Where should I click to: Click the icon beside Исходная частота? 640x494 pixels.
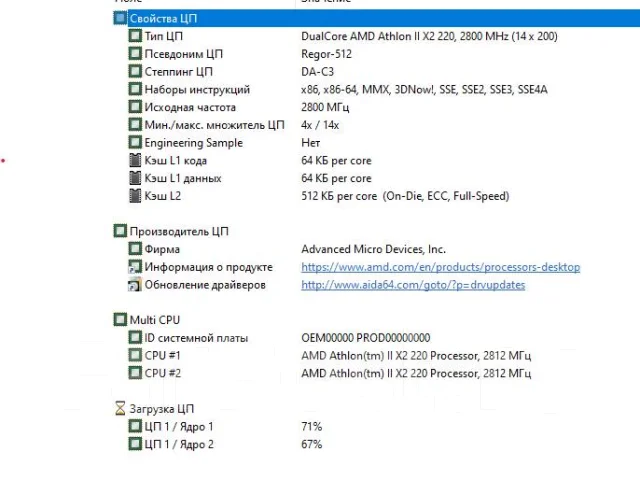pyautogui.click(x=135, y=107)
